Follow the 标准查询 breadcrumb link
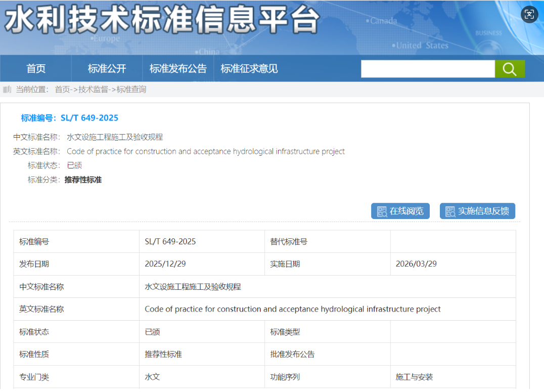 point(131,90)
